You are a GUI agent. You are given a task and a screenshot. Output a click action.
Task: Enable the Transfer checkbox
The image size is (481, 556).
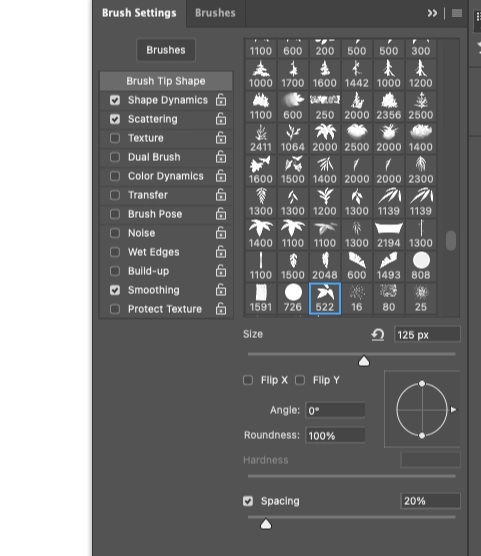pos(115,195)
